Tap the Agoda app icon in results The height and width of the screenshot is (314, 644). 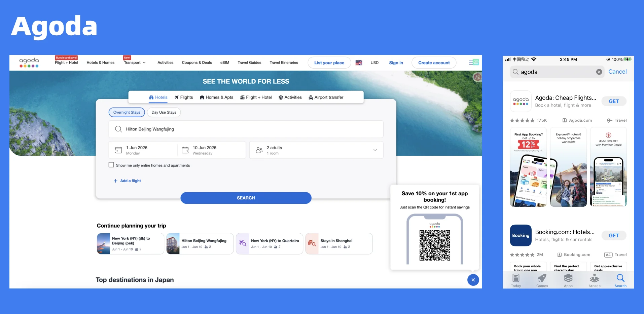pos(521,101)
